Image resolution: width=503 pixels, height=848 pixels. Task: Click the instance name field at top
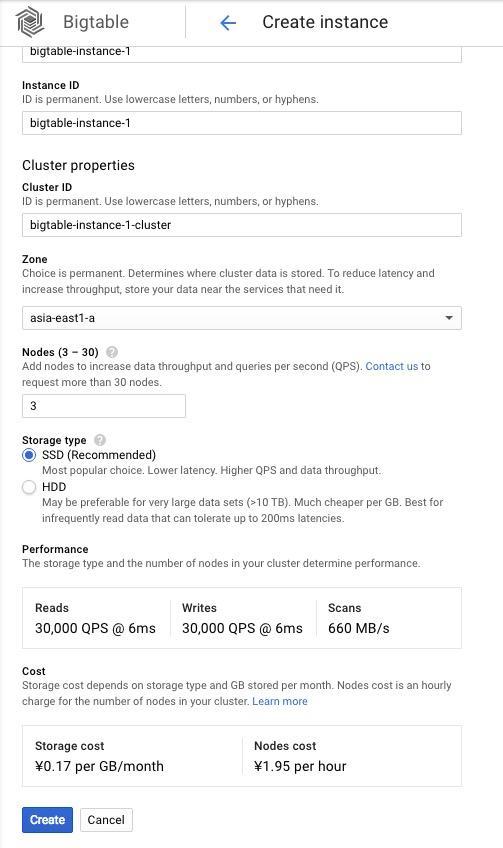tap(242, 54)
